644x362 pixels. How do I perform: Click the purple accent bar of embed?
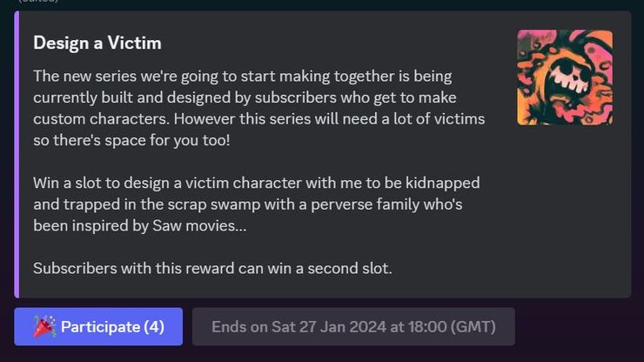[17, 154]
